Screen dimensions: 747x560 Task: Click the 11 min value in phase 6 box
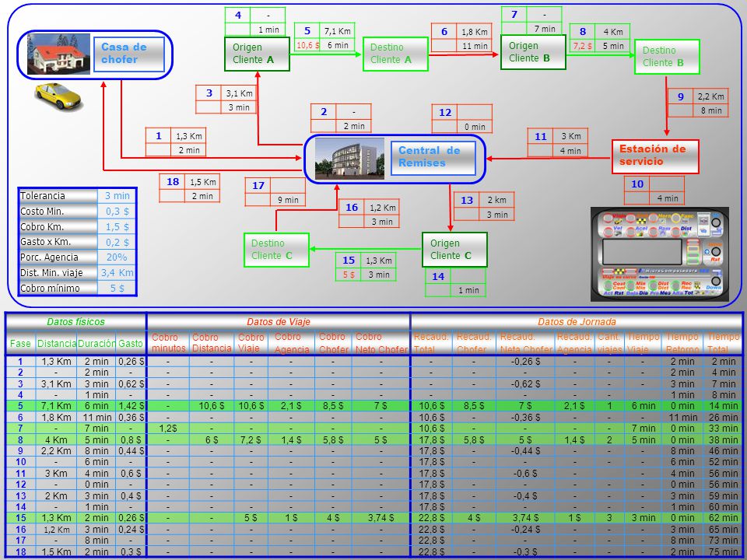[x=475, y=46]
